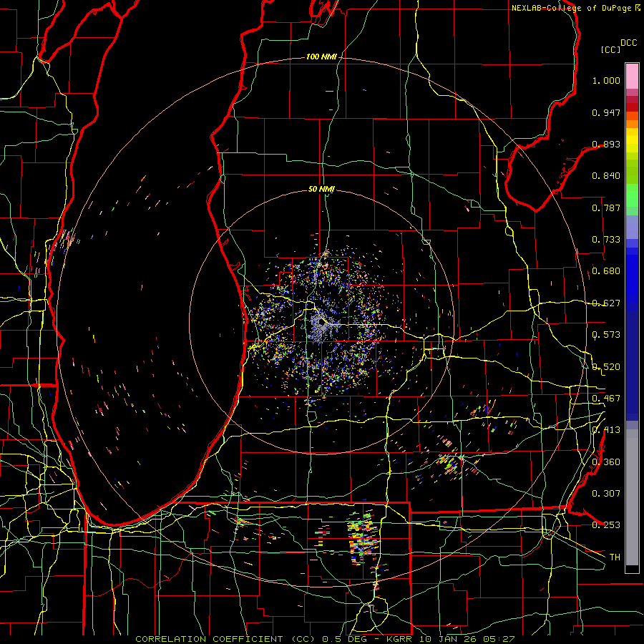Click the 0.680 color scale value
644x644 pixels.
coord(606,271)
